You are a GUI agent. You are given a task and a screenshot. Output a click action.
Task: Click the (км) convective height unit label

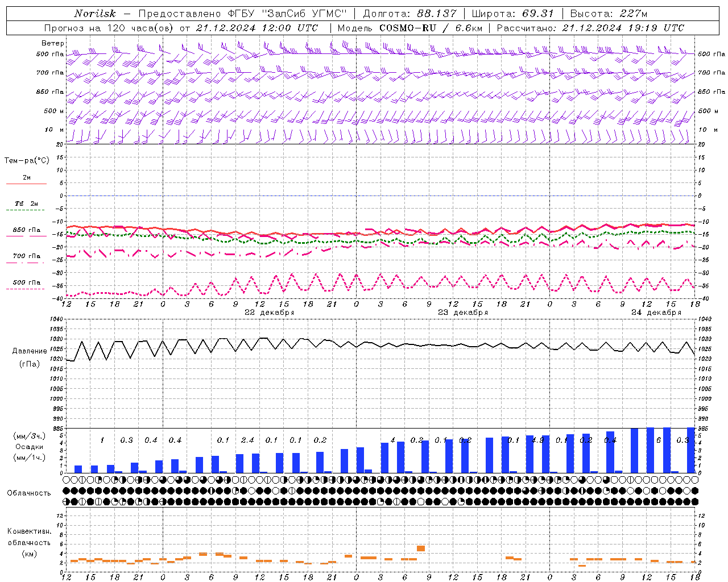click(x=30, y=554)
